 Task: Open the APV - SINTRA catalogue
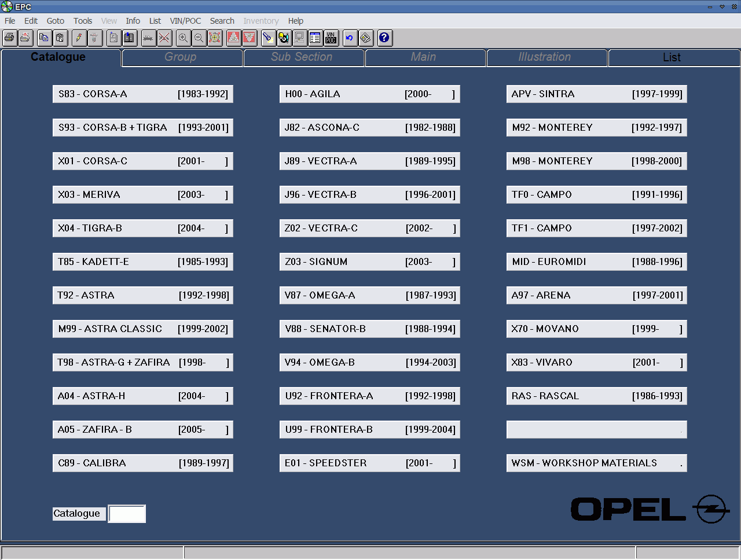[x=597, y=94]
